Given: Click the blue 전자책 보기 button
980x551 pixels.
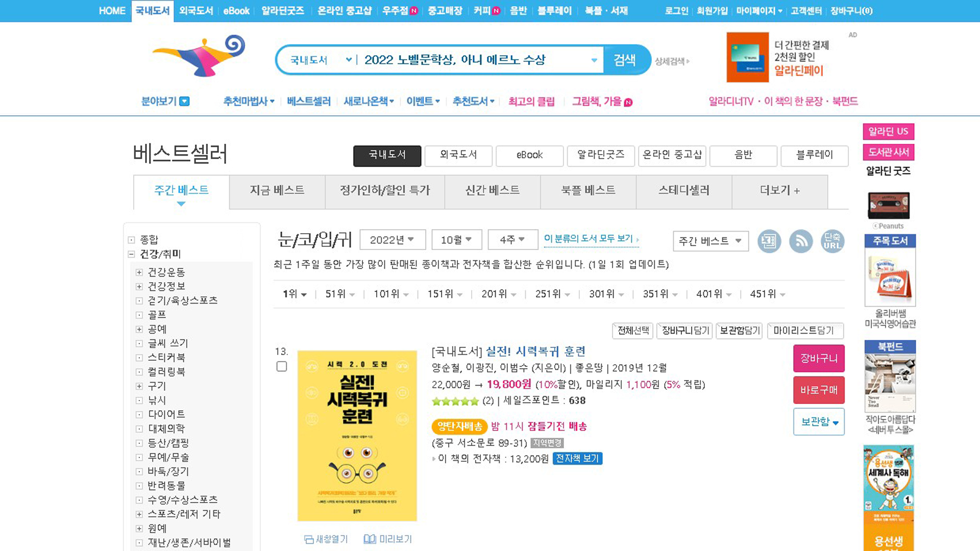Looking at the screenshot, I should click(577, 459).
